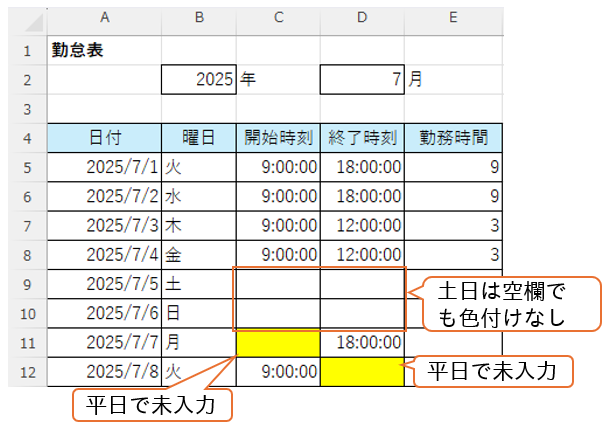Select row 12 header
Image resolution: width=606 pixels, height=423 pixels.
(x=27, y=372)
